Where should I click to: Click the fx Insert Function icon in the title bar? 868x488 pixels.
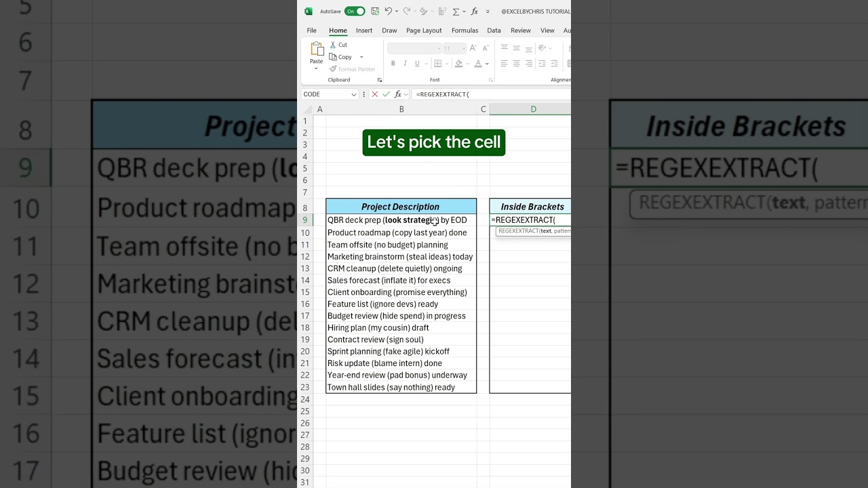pyautogui.click(x=475, y=12)
